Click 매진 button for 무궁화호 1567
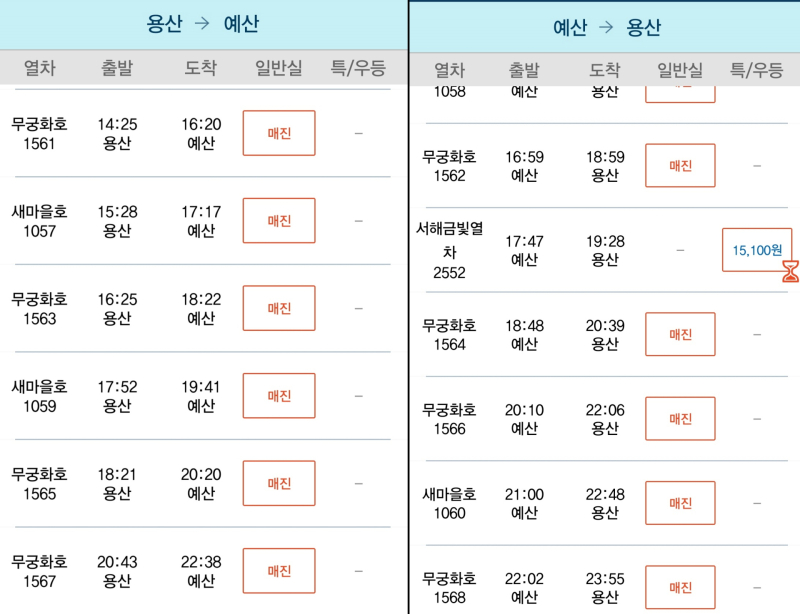Image resolution: width=800 pixels, height=614 pixels. (x=279, y=571)
